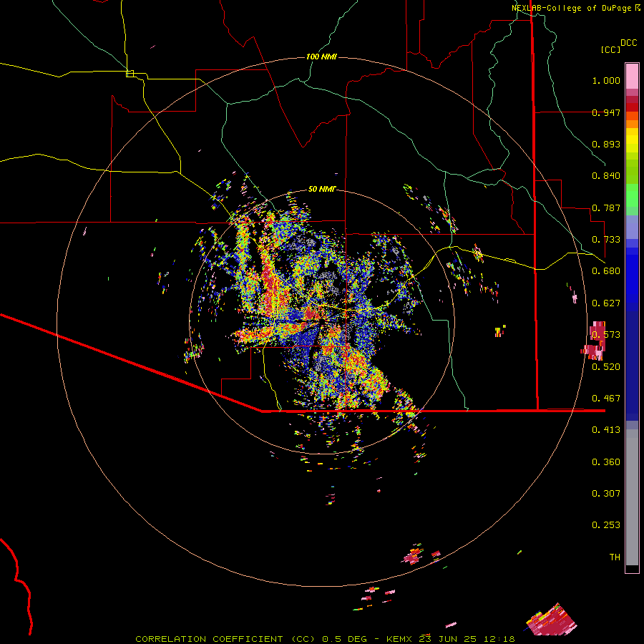Viewport: 644px width, 644px height.
Task: Click the large crimson echo near the CORRELATION COEFFICIENT caption
Action: coord(552,619)
